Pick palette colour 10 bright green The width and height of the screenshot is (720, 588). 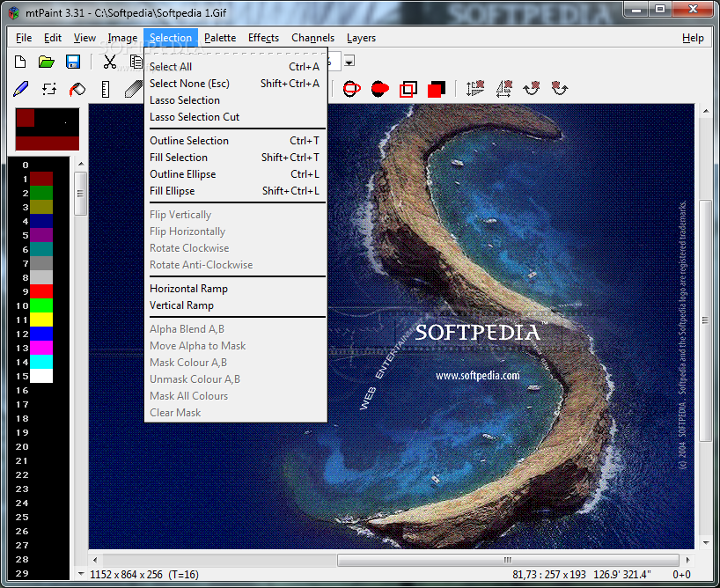(41, 305)
